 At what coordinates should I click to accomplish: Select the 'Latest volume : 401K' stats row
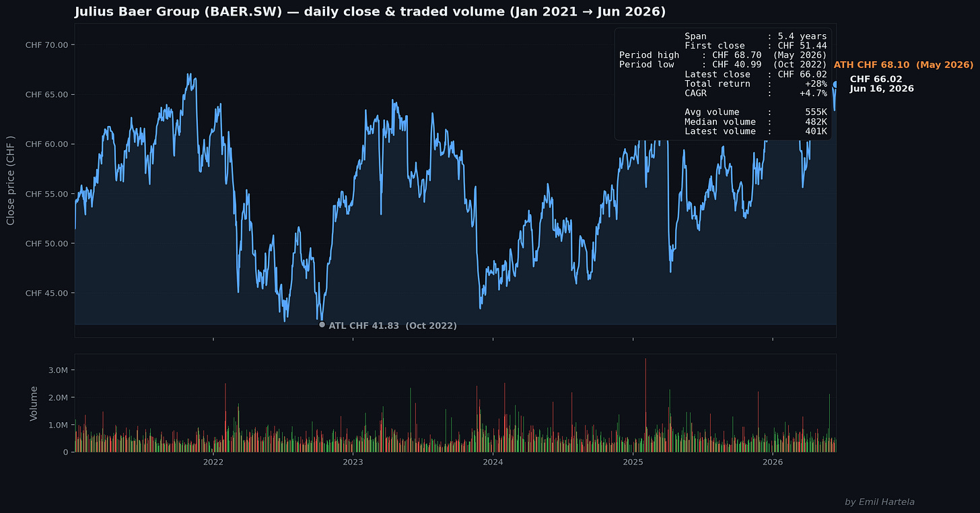pyautogui.click(x=756, y=131)
